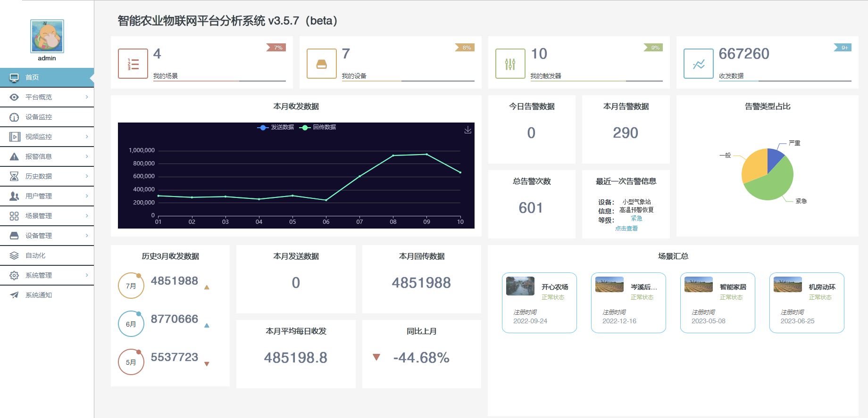868x418 pixels.
Task: Click the 7% badge on 我的场景
Action: [x=276, y=48]
